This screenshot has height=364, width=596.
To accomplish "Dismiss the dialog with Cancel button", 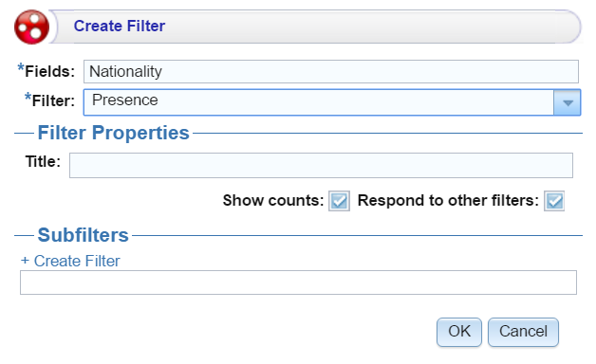I will click(x=523, y=332).
